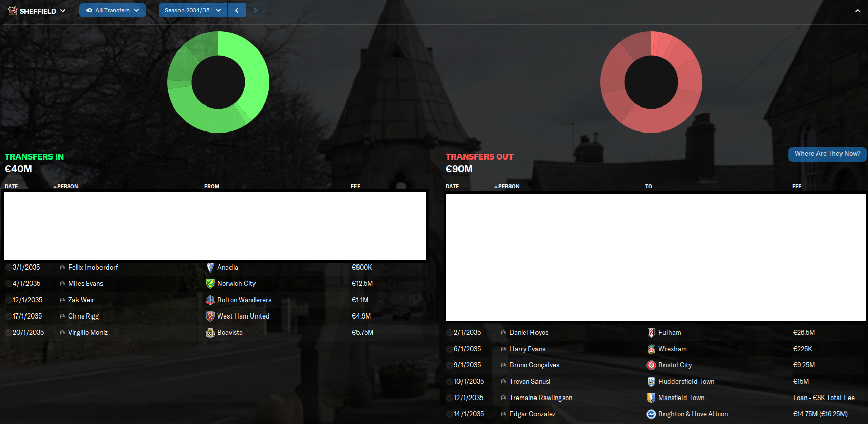
Task: Open the Season 2034/35 selector
Action: point(193,10)
